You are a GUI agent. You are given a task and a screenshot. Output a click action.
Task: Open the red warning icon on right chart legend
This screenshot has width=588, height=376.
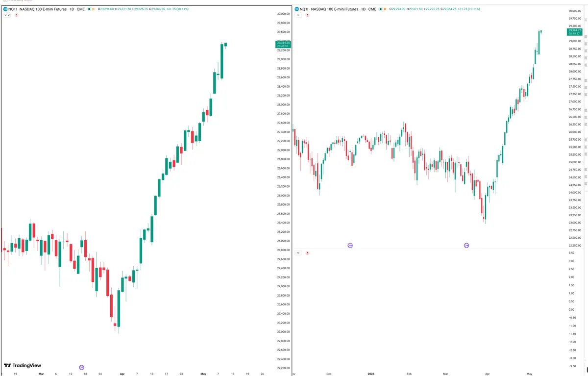pyautogui.click(x=307, y=15)
